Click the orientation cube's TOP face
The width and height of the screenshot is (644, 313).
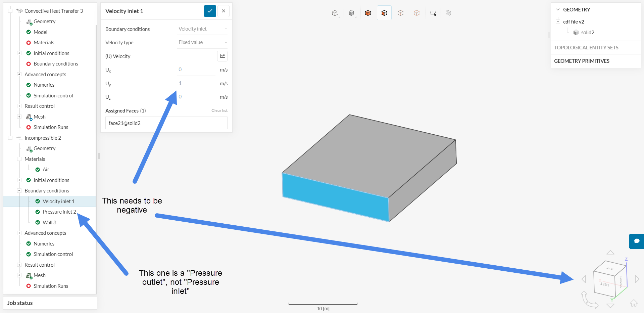coord(610,268)
